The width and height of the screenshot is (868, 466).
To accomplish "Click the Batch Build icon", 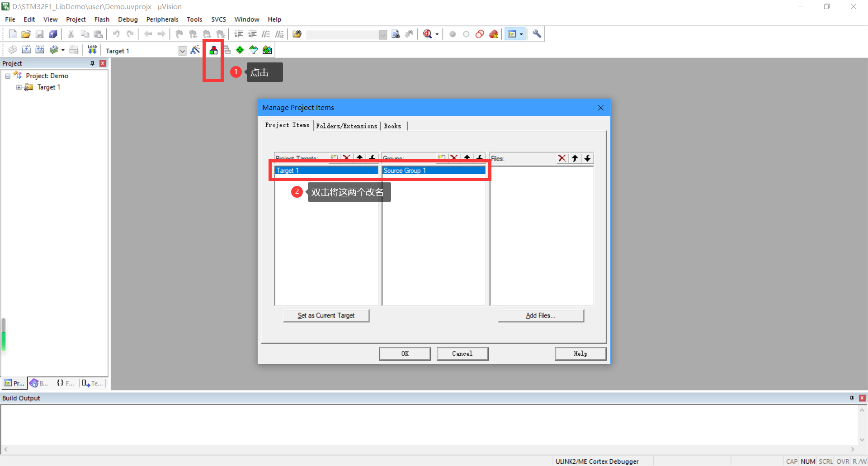I will pos(54,50).
